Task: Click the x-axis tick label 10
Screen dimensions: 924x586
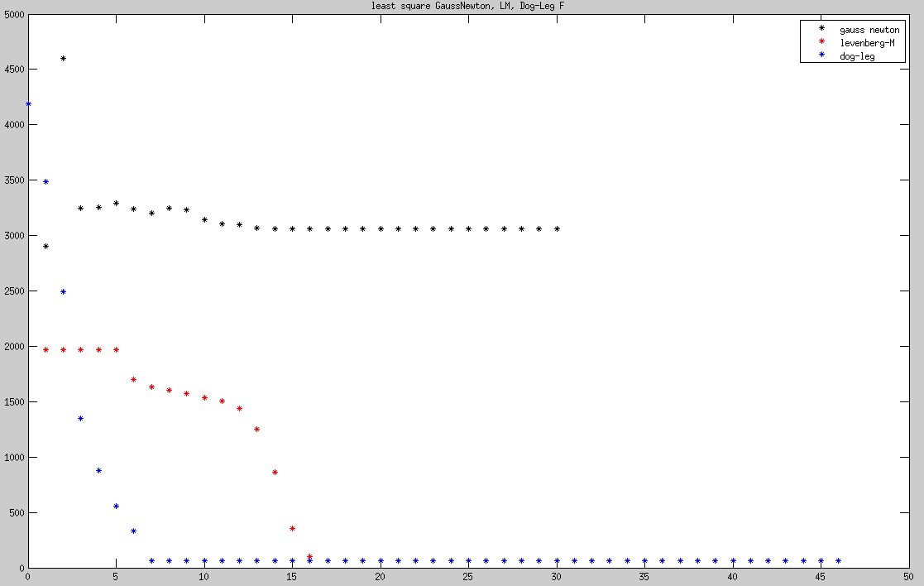Action: 203,577
